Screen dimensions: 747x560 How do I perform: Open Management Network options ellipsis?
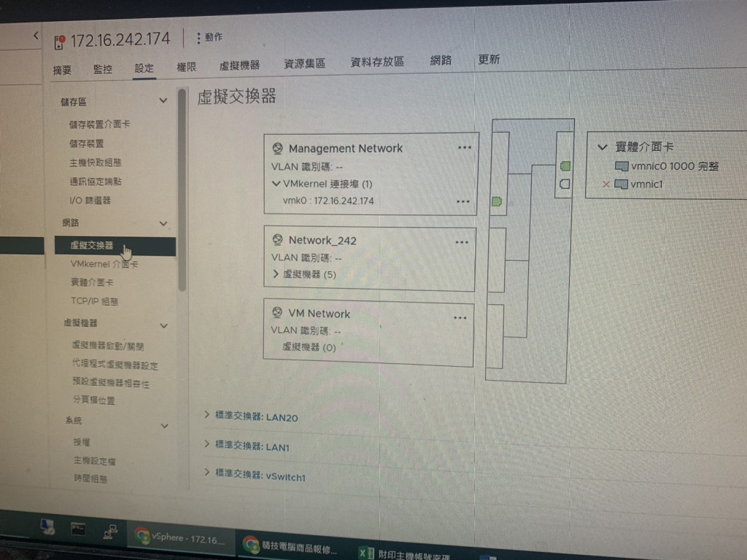coord(465,147)
